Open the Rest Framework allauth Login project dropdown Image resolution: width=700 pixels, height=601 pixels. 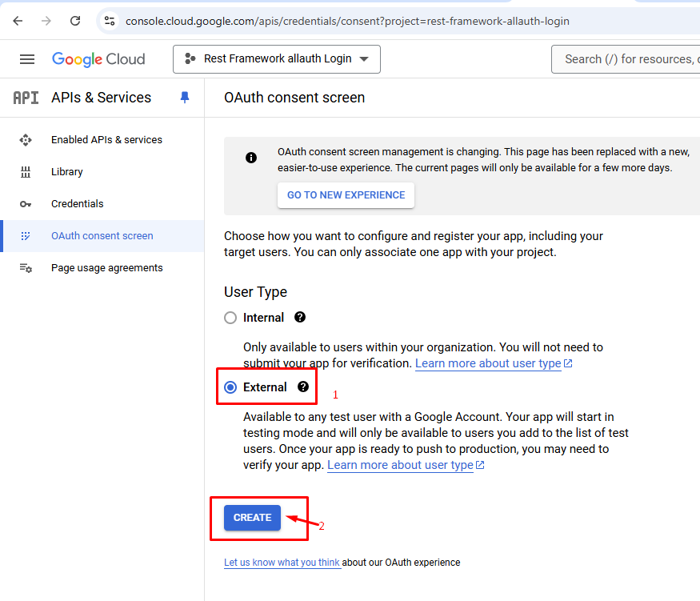tap(276, 59)
